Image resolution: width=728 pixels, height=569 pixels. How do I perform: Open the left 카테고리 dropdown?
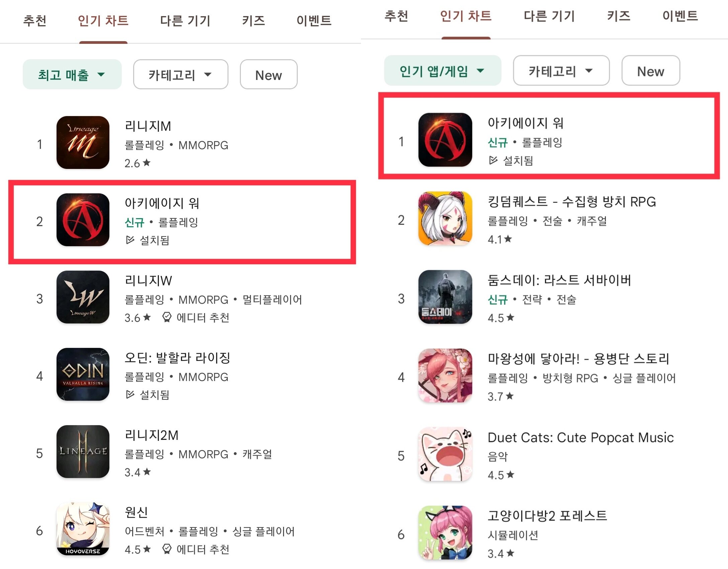[181, 75]
